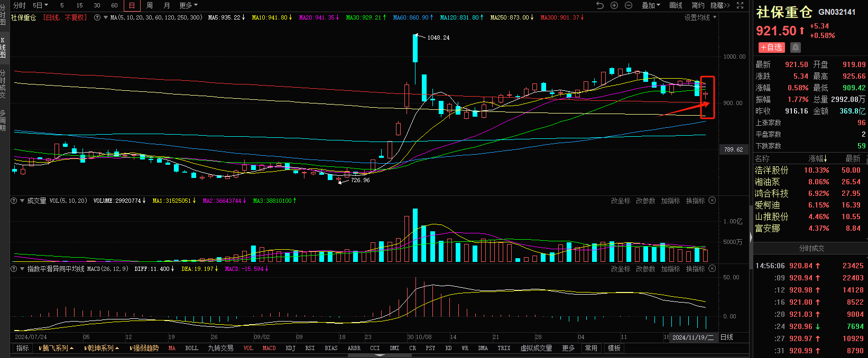This screenshot has width=868, height=358.
Task: Close the MACD panel with X icon
Action: [712, 269]
